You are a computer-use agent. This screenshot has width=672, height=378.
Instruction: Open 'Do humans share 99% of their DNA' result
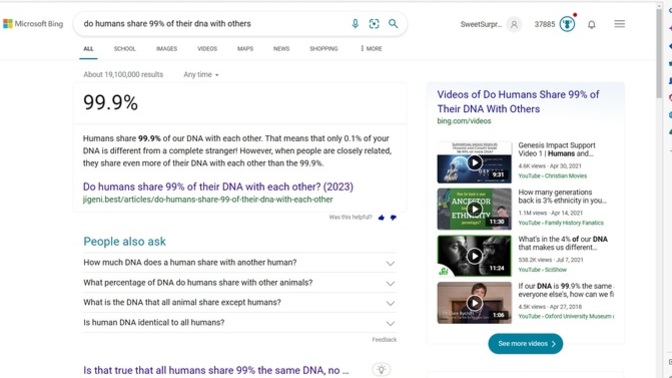218,187
